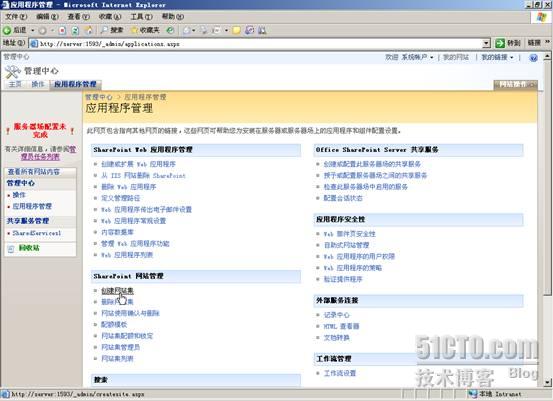553x401 pixels.
Task: Open the Edit icon dropdown arrow
Action: (226, 31)
